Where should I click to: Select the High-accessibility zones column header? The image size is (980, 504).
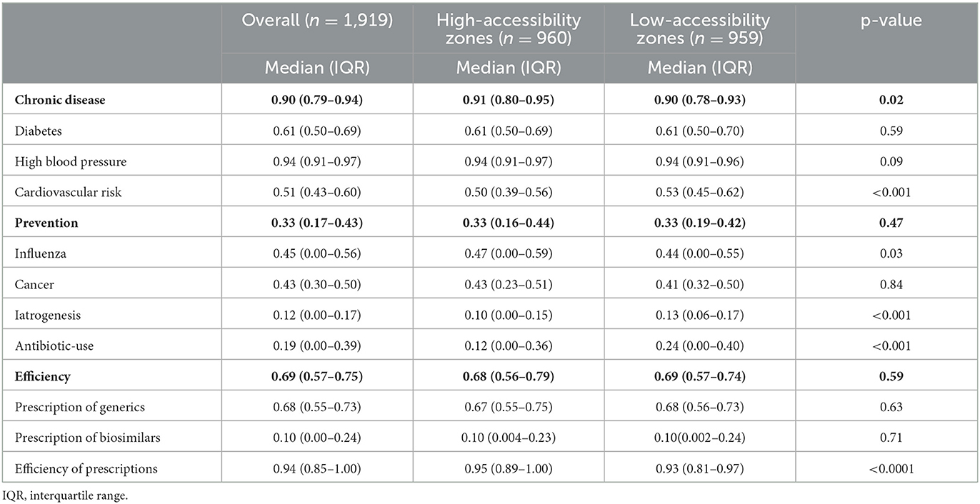click(x=509, y=29)
